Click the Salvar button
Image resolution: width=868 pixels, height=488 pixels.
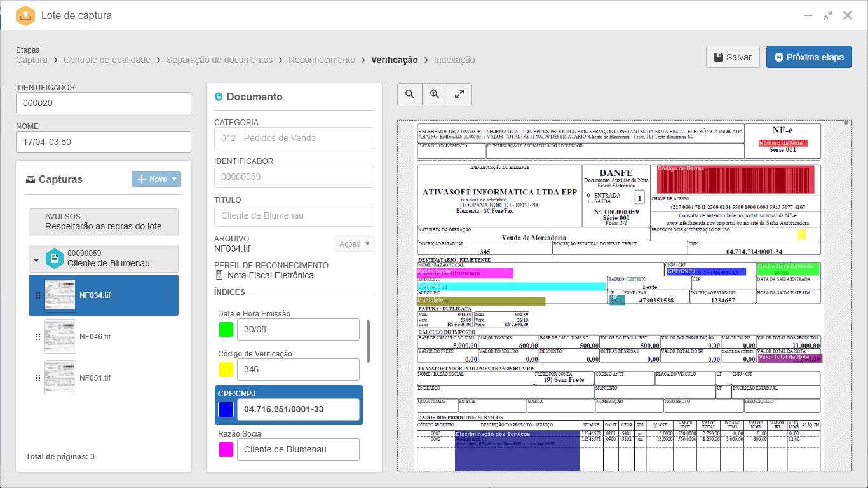733,57
